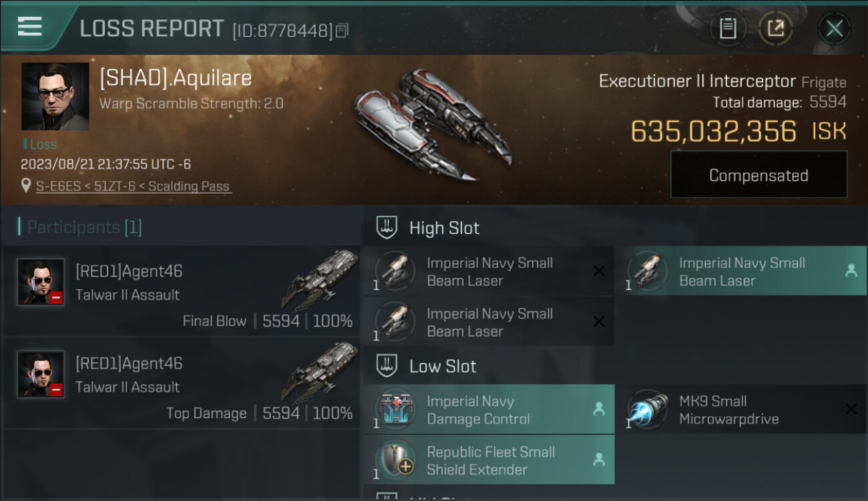Screen dimensions: 868x501
Task: Click the Republic Fleet Small Shield Extender icon
Action: coord(395,460)
